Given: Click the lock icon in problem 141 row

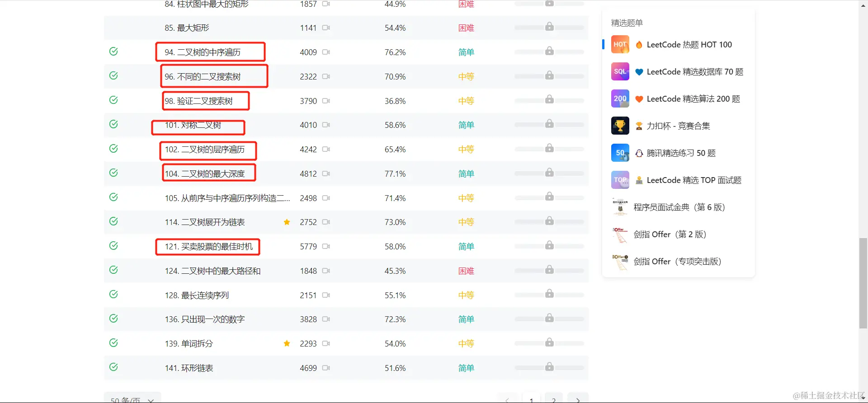Looking at the screenshot, I should pos(549,366).
